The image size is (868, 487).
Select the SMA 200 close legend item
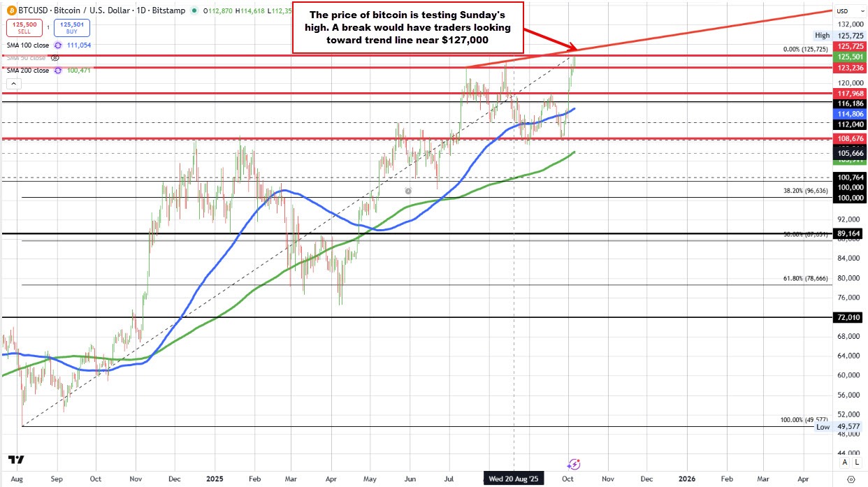click(x=27, y=70)
